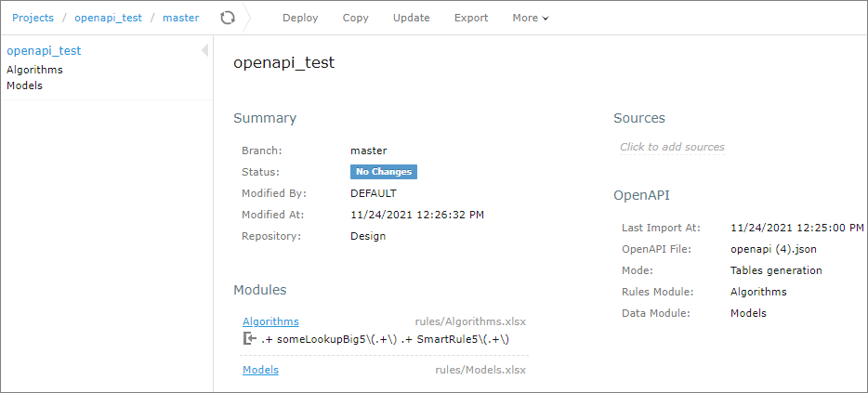This screenshot has width=868, height=393.
Task: Click Deploy in the top toolbar
Action: (300, 18)
